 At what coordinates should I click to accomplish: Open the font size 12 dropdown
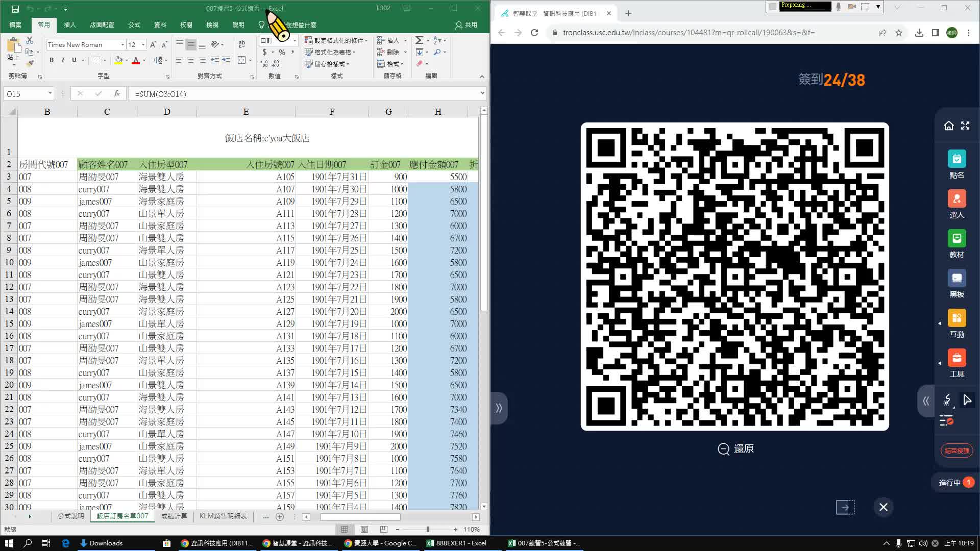(x=143, y=45)
